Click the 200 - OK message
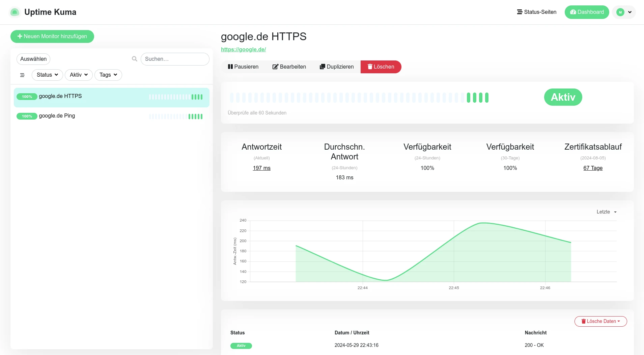This screenshot has width=644, height=355. 534,345
